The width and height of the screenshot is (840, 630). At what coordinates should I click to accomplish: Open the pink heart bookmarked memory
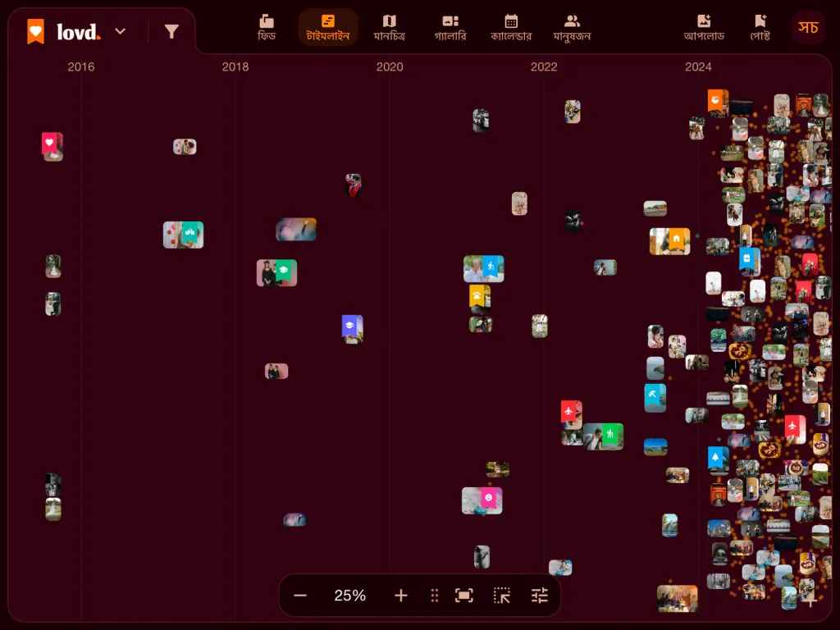point(52,147)
